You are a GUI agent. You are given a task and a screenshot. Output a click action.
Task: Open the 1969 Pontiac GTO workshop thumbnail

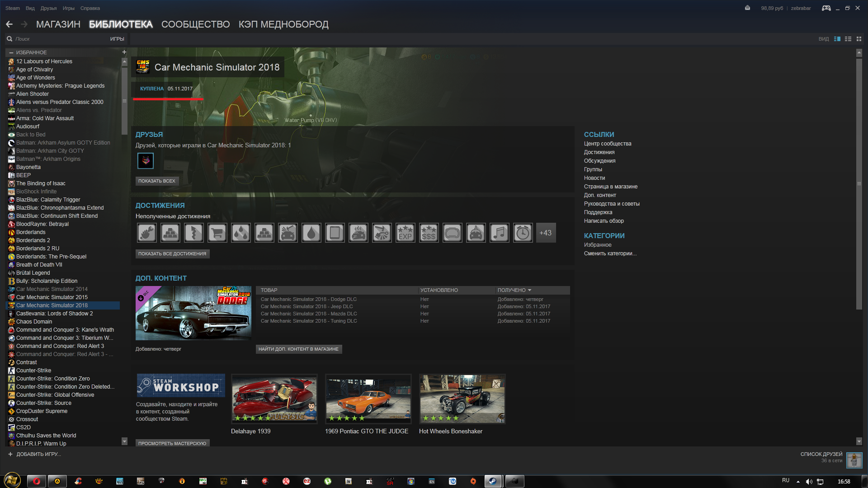[368, 399]
